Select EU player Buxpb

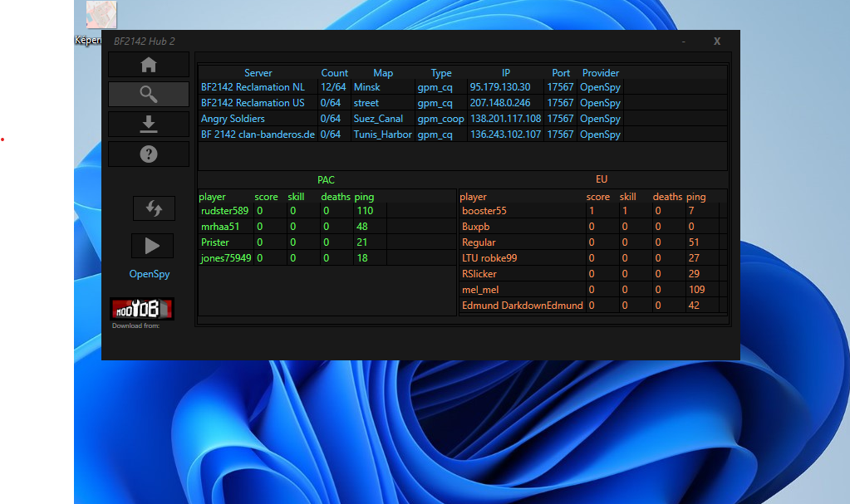[x=475, y=226]
